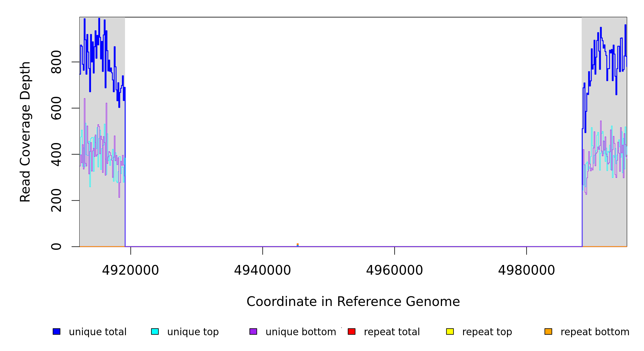644x351 pixels.
Task: Click the blue unique total legend swatch
Action: tap(56, 331)
